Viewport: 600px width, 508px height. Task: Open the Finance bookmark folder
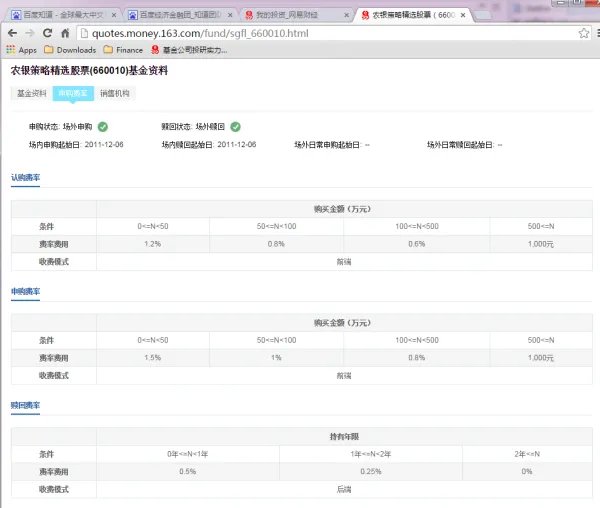pos(123,50)
